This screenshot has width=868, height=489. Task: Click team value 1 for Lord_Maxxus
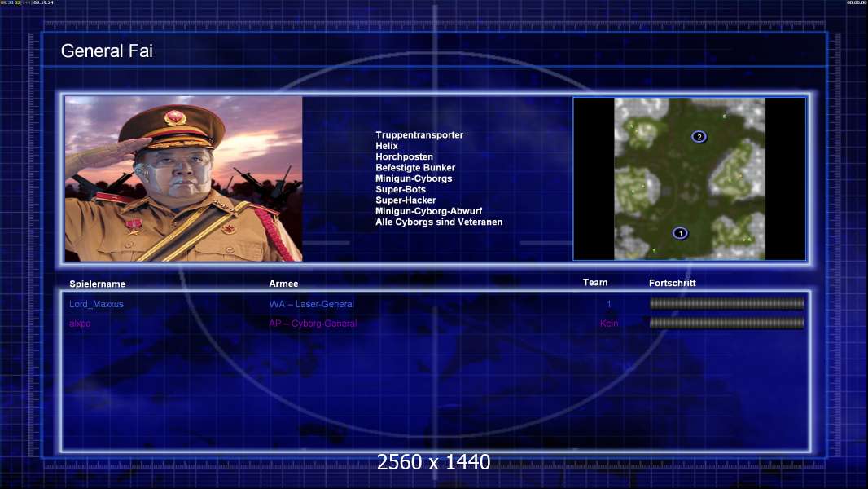(x=608, y=304)
